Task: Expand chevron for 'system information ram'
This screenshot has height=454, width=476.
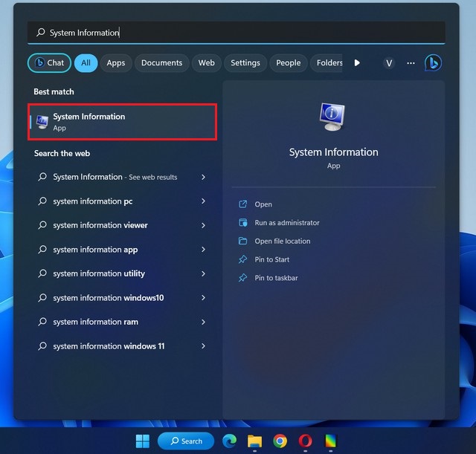Action: pos(203,322)
